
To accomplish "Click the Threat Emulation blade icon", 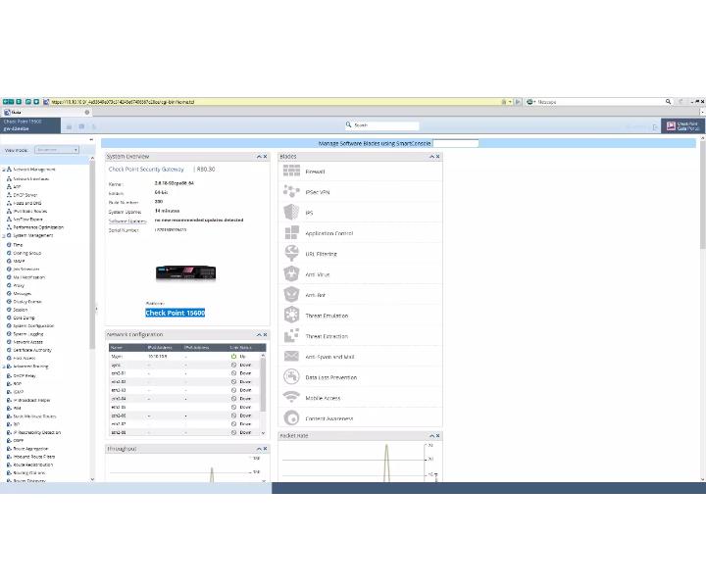I will point(291,315).
